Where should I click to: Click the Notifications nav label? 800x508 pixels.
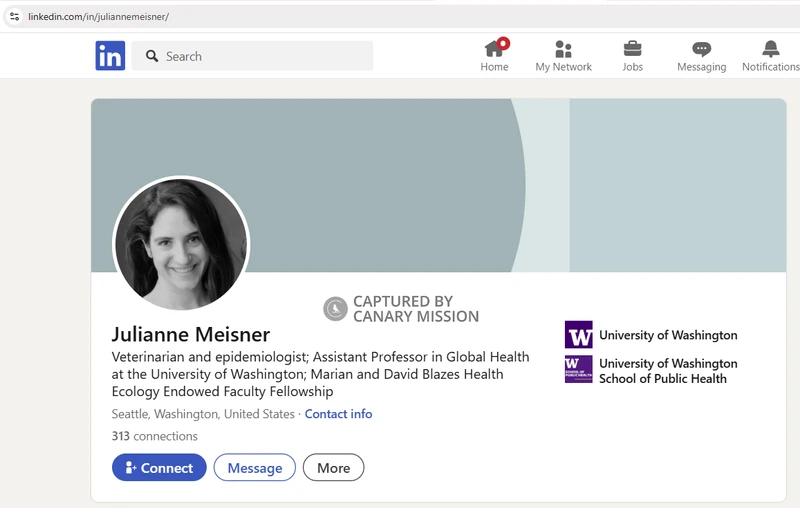tap(771, 67)
